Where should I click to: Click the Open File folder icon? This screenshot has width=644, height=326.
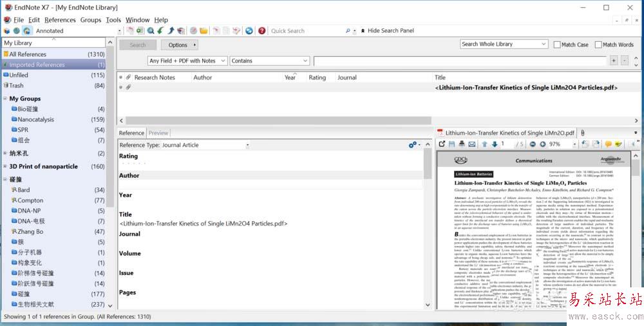coord(204,31)
